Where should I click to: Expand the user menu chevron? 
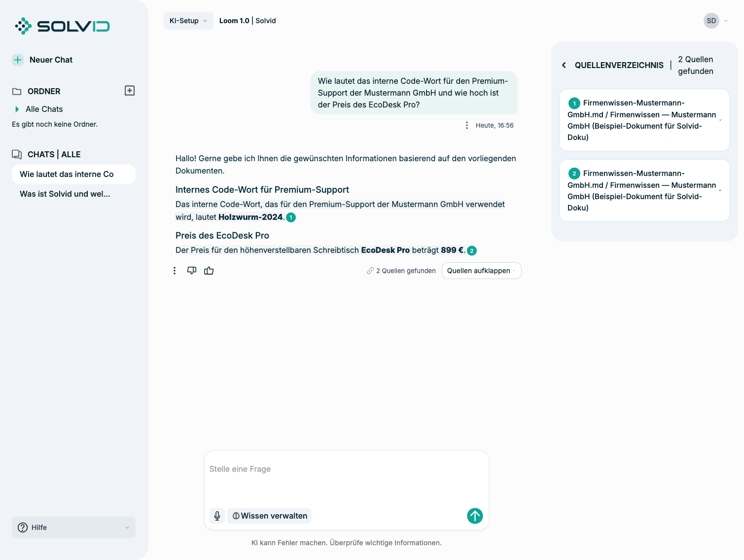click(726, 21)
